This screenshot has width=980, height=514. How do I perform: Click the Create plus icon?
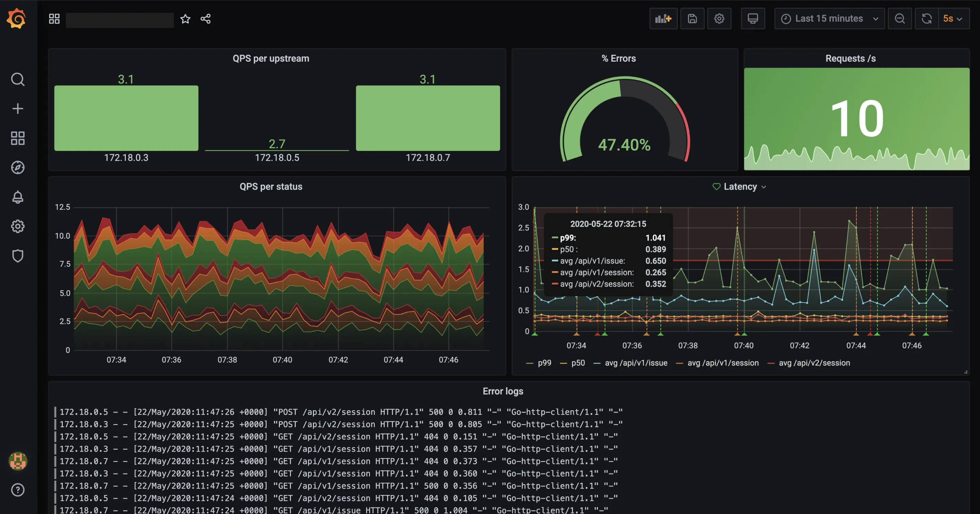(x=18, y=109)
